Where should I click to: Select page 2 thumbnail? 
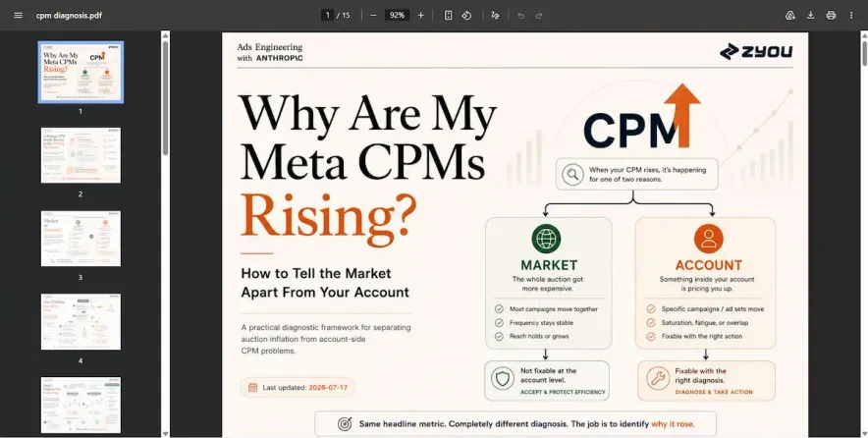tap(81, 155)
